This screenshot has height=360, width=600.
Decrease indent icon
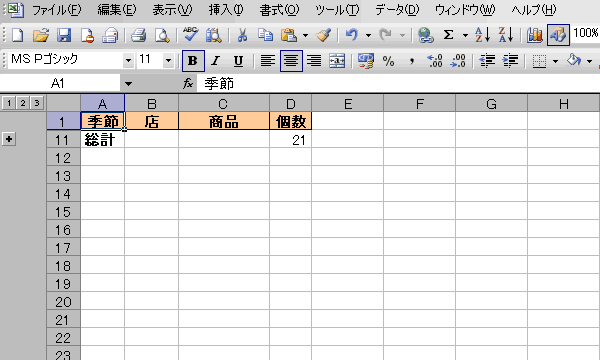(x=487, y=61)
